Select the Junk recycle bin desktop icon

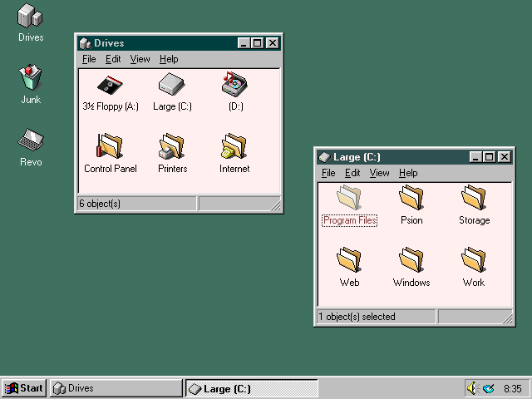pos(31,79)
